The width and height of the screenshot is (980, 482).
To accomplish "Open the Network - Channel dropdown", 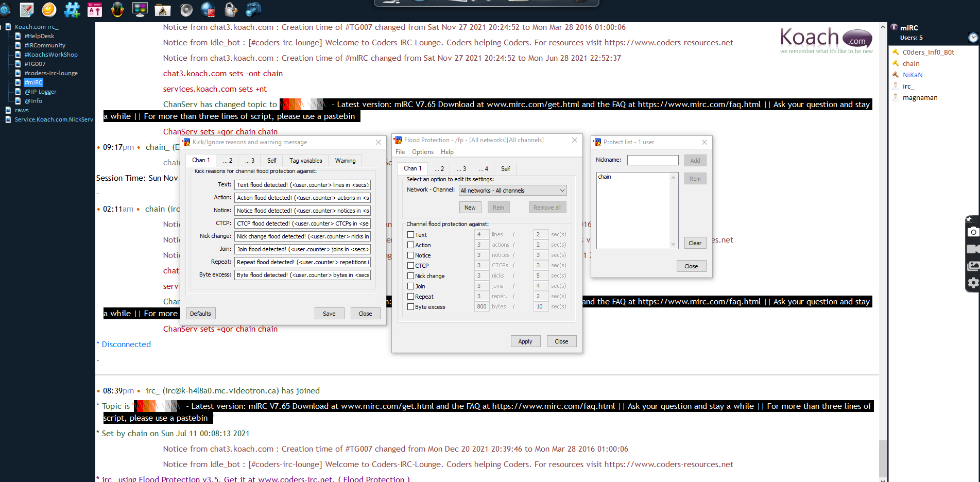I will tap(512, 191).
